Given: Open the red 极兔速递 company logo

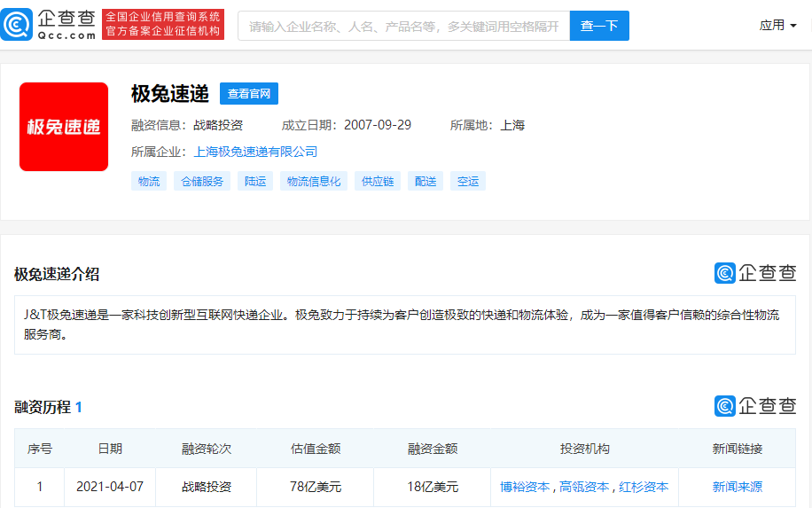Looking at the screenshot, I should 64,127.
